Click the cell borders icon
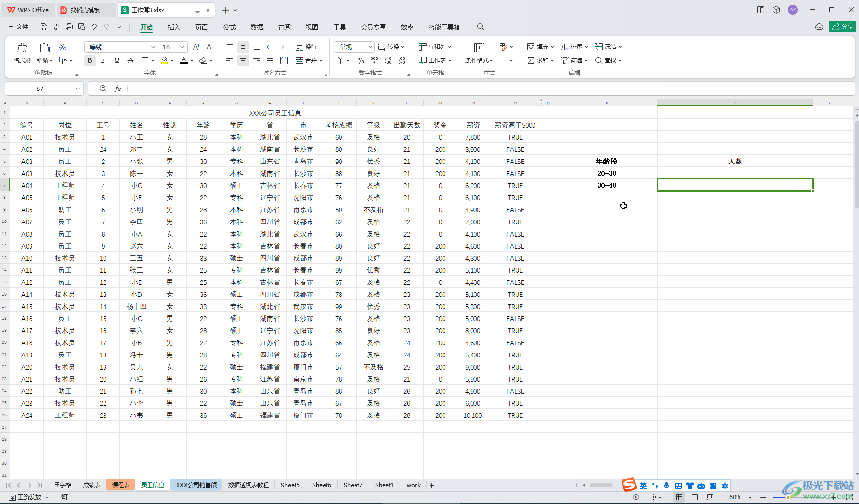 click(145, 60)
